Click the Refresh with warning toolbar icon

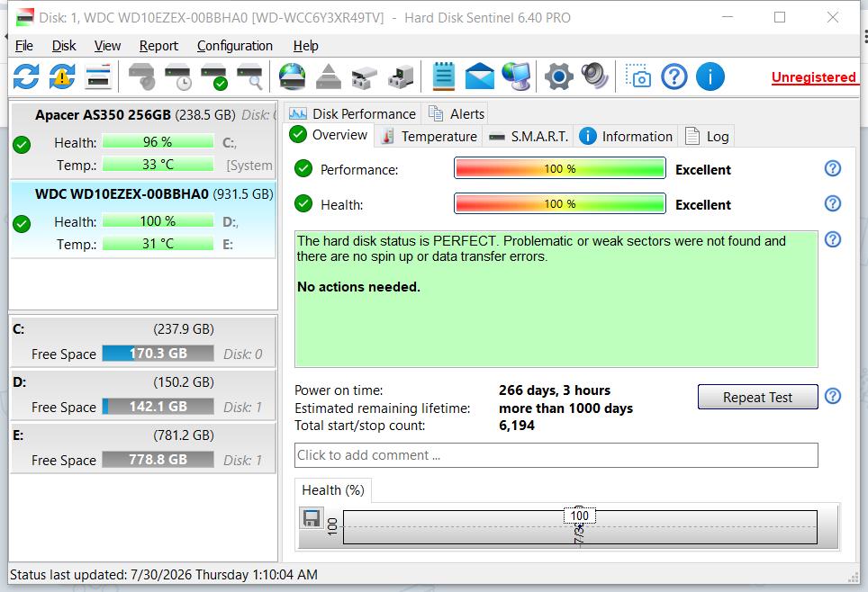coord(62,76)
